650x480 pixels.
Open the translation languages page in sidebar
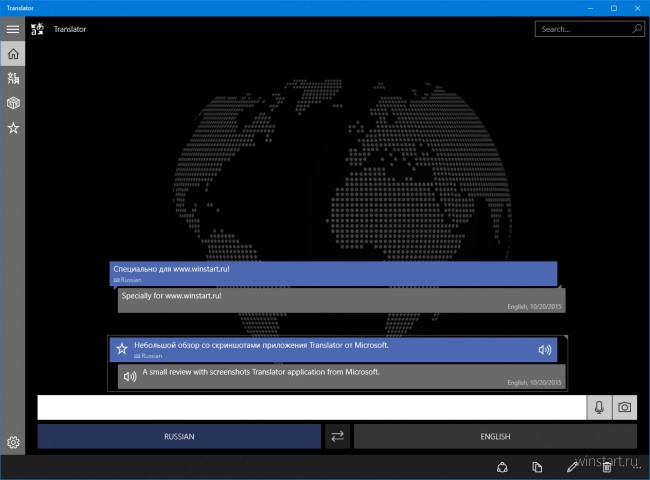point(13,78)
